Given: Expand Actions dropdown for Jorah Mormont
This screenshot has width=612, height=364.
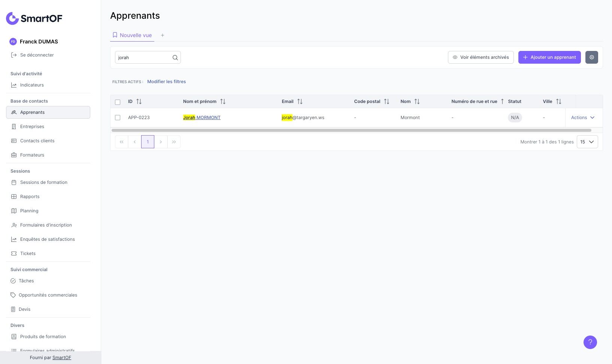Looking at the screenshot, I should point(583,118).
